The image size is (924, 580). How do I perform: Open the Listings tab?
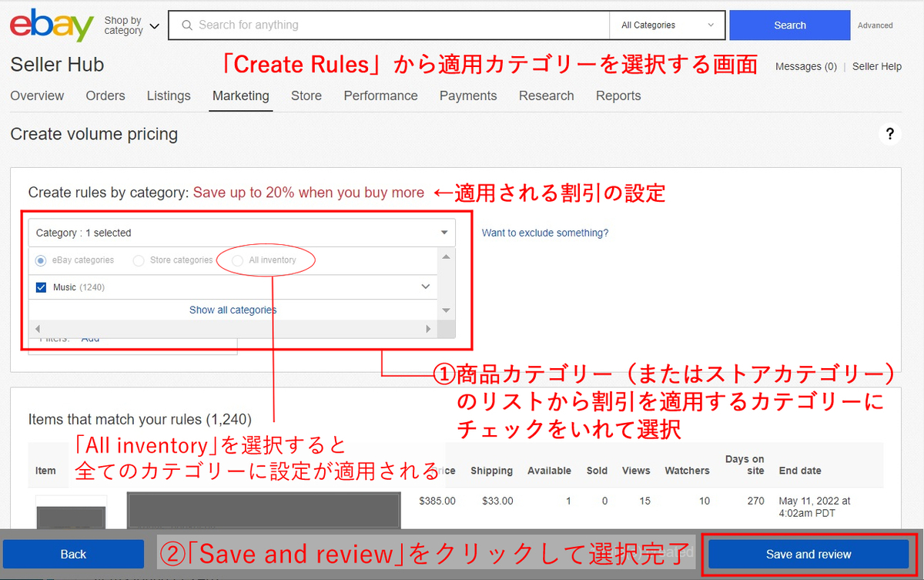tap(169, 96)
